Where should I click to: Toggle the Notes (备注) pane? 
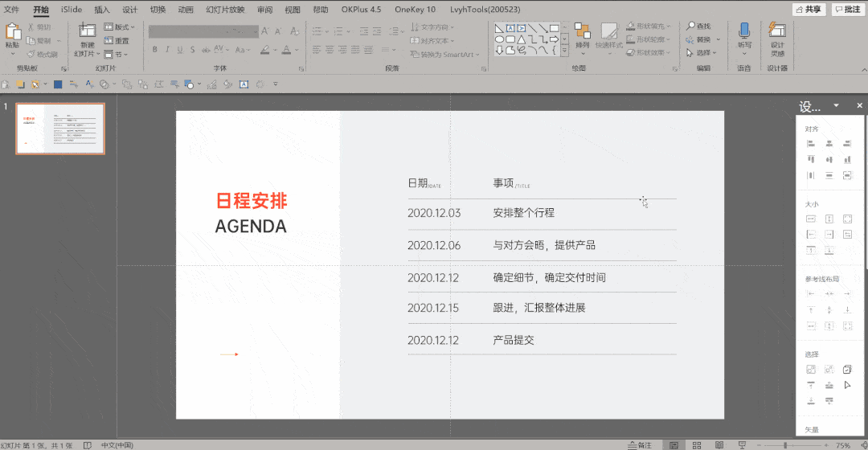(x=640, y=445)
